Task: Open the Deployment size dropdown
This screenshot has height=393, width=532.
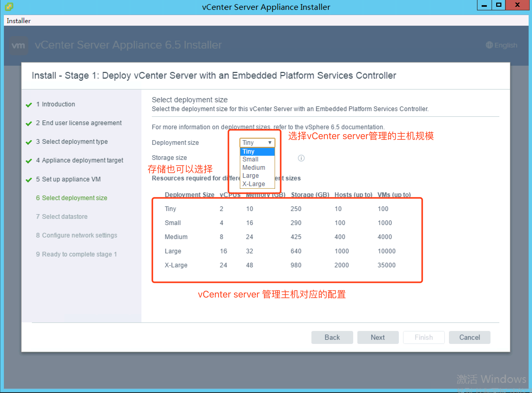Action: (257, 143)
